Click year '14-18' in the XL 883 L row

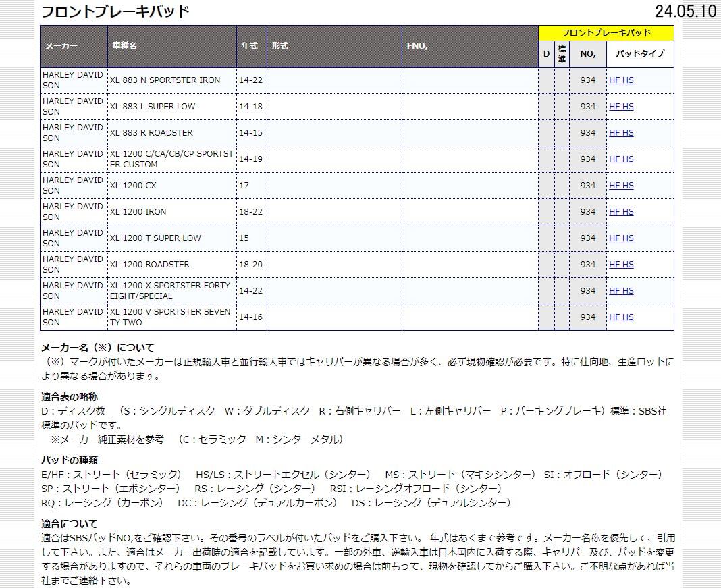(250, 106)
